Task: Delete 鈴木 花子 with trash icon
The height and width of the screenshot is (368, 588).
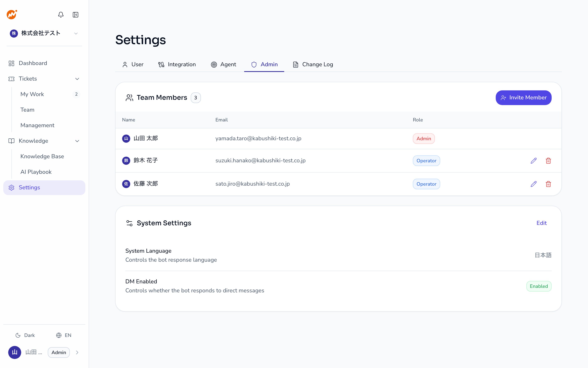Action: point(548,161)
